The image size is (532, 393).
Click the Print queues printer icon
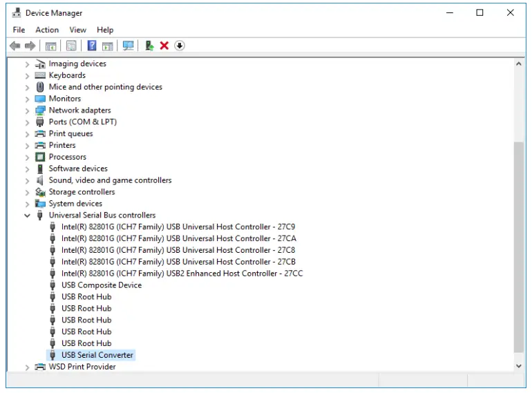pos(40,133)
